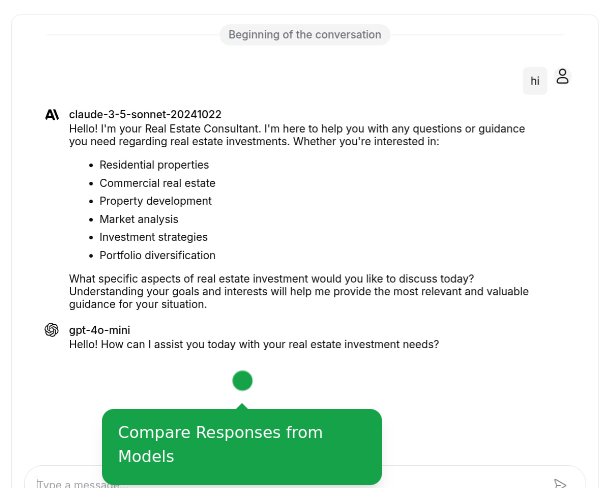
Task: Click the 'Compare Responses from Models' tooltip
Action: point(242,447)
